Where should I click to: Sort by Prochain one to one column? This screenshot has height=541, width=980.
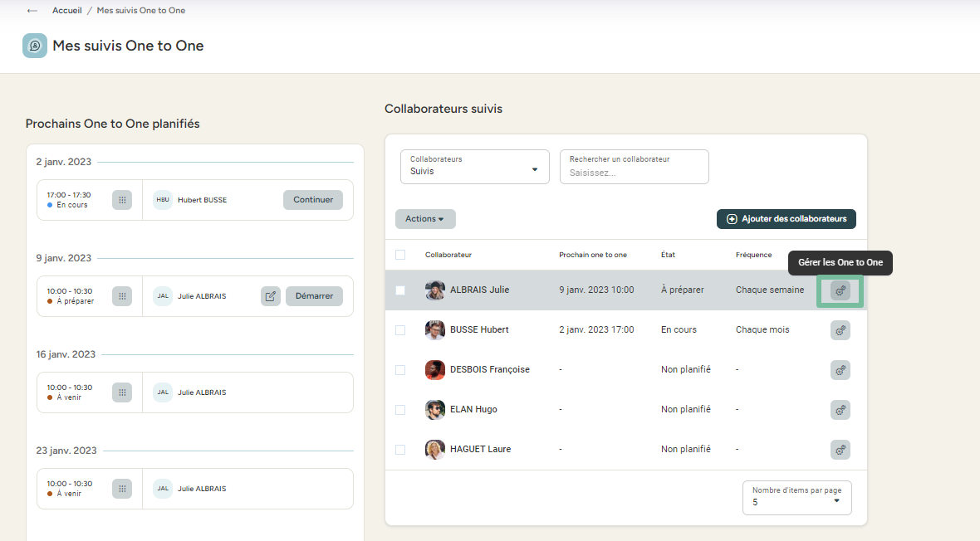tap(593, 255)
